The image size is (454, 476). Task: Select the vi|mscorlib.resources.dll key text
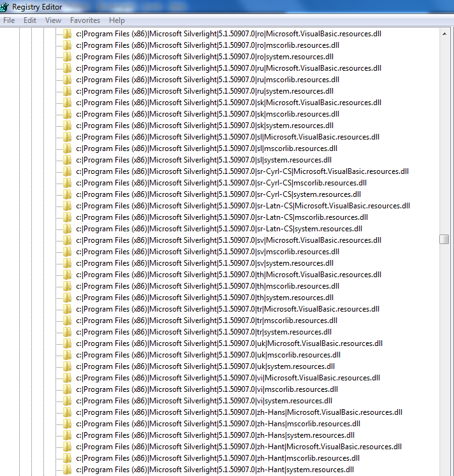[207, 389]
